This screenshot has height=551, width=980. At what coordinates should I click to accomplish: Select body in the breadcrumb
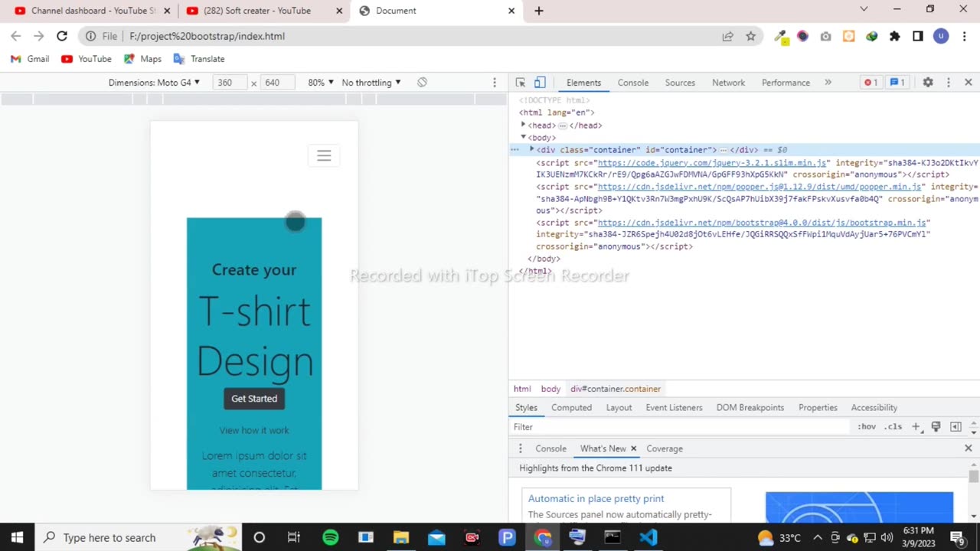click(x=550, y=389)
